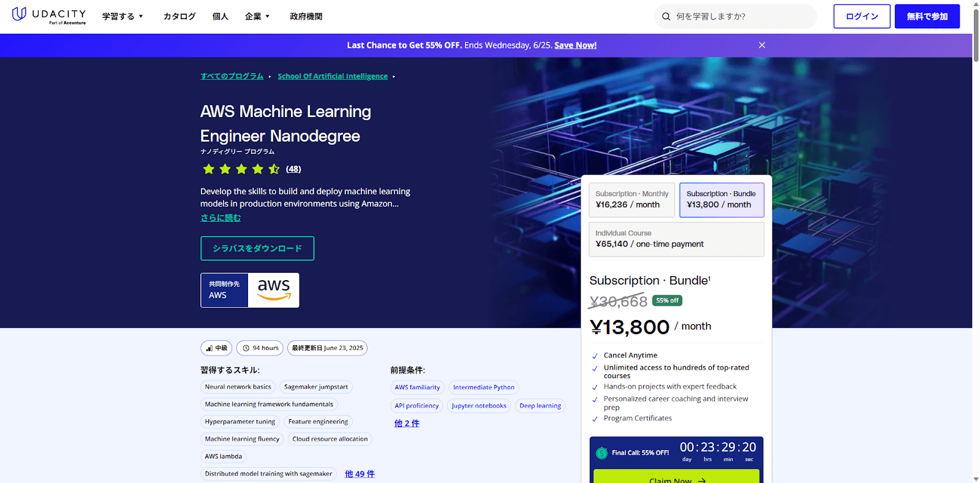980x483 pixels.
Task: Click the 最終更新日 June 23, 2025 chip
Action: point(327,348)
